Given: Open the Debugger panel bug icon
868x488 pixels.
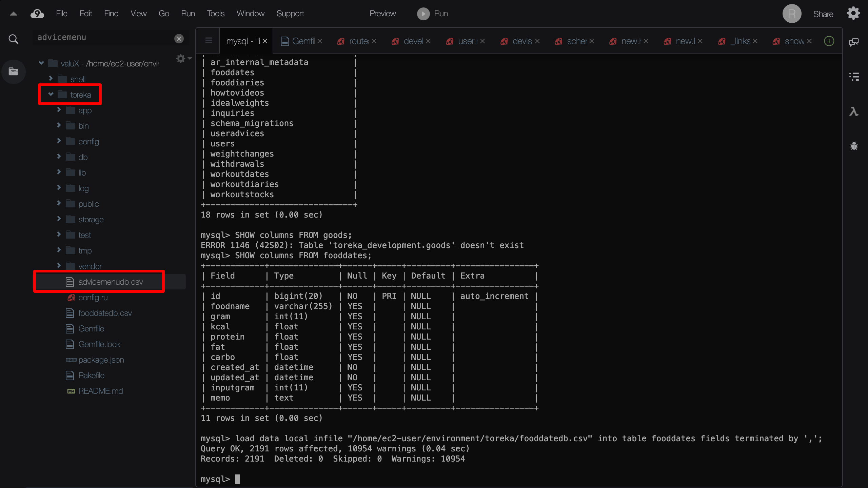Looking at the screenshot, I should tap(854, 146).
